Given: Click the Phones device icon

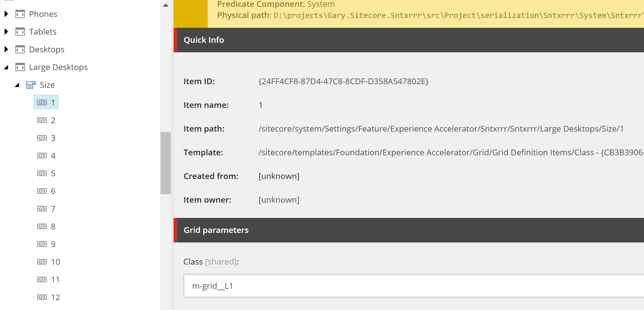Looking at the screenshot, I should coord(20,14).
